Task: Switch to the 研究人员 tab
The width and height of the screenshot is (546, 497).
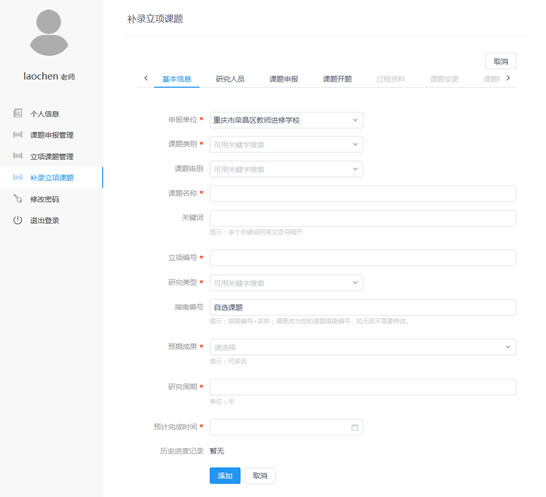Action: (x=230, y=79)
